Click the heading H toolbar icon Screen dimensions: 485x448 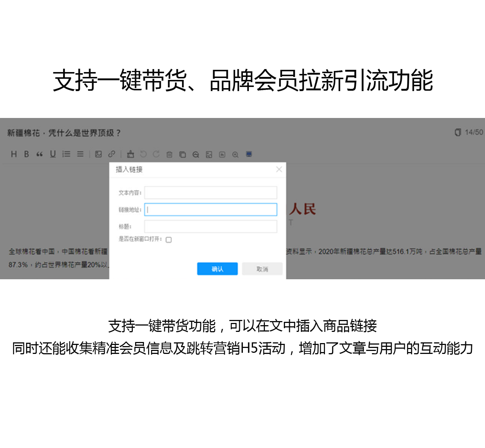pos(14,154)
